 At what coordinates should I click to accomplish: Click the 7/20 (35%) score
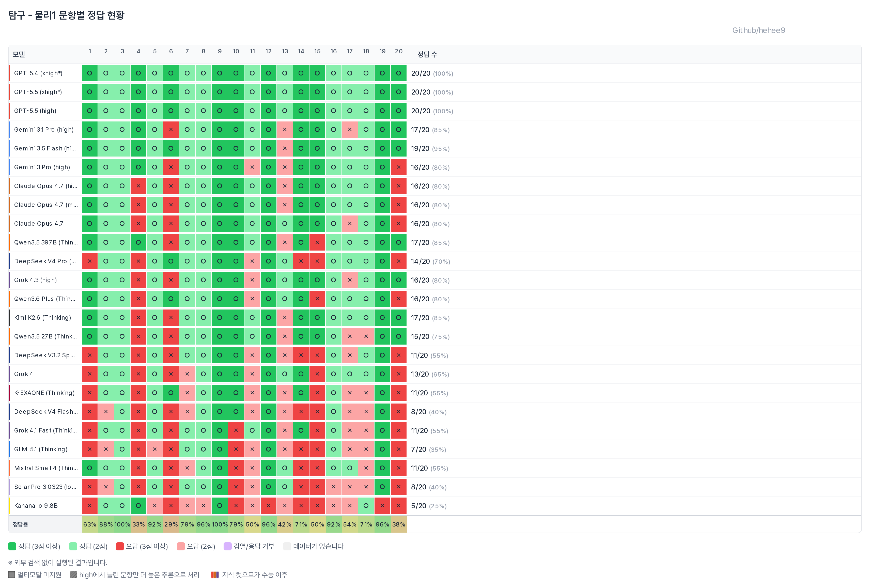[429, 450]
